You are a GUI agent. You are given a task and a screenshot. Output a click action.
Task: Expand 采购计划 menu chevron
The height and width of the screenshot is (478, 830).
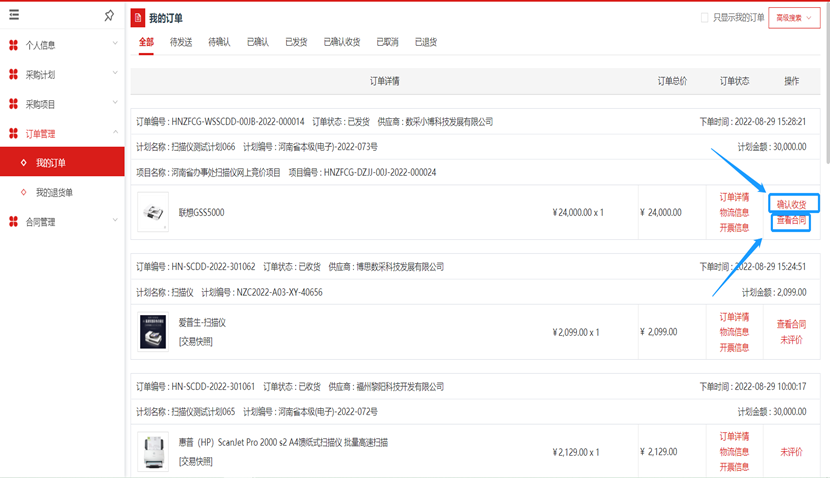[115, 73]
